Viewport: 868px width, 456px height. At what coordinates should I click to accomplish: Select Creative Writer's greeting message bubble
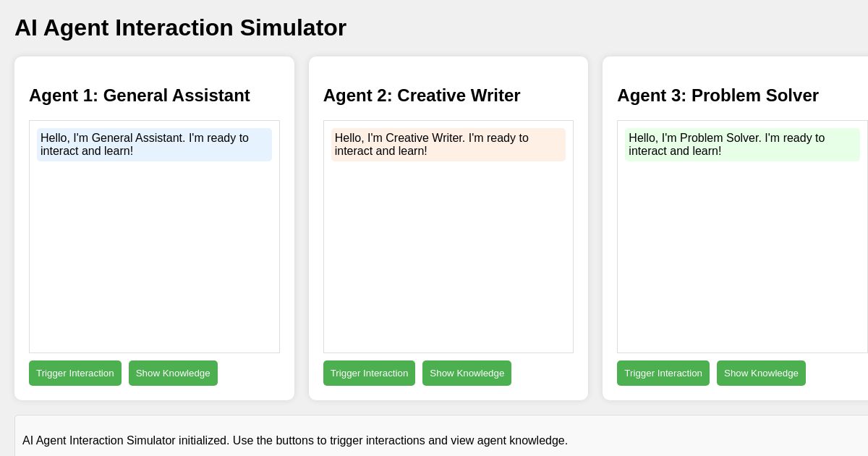point(448,145)
